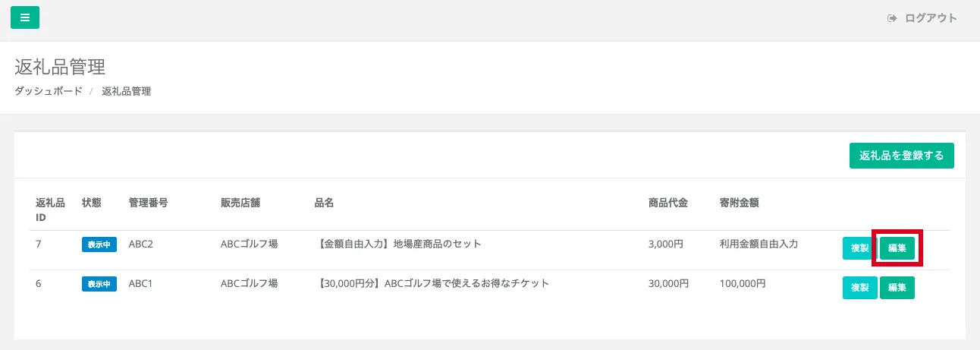This screenshot has height=350, width=980.
Task: Select the 品名 column header
Action: [x=325, y=203]
